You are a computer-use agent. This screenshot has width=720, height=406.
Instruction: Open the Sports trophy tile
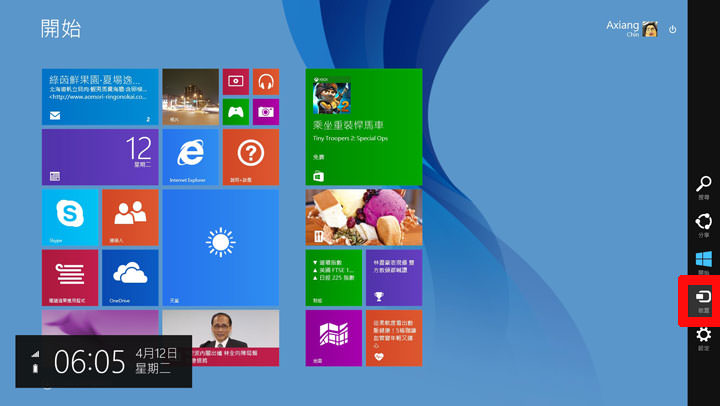[x=394, y=278]
